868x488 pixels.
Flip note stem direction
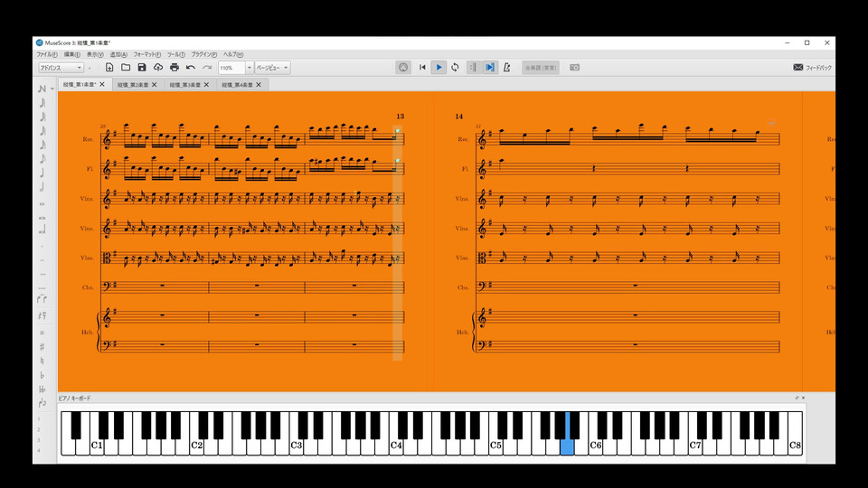(42, 403)
